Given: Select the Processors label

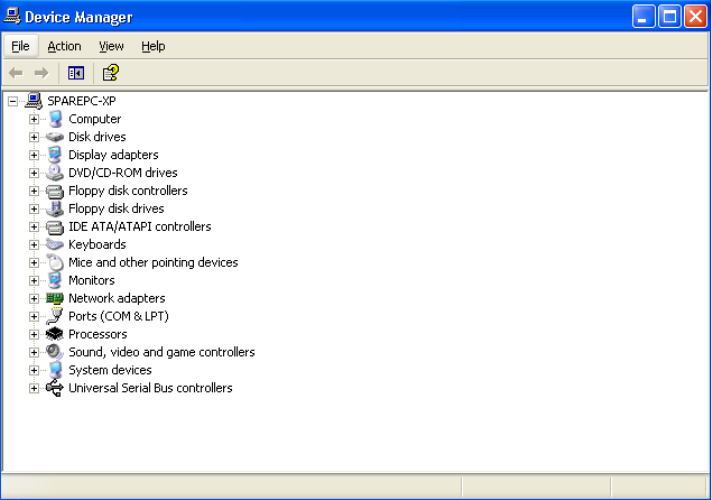Looking at the screenshot, I should click(97, 334).
